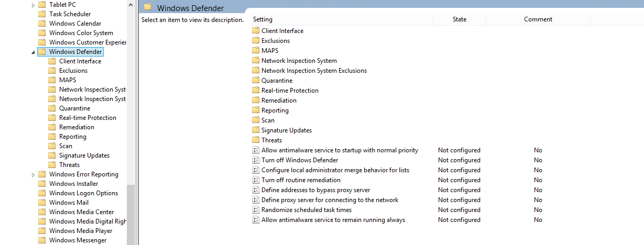Select Windows Logon Options in the tree
The height and width of the screenshot is (245, 644).
[x=83, y=193]
